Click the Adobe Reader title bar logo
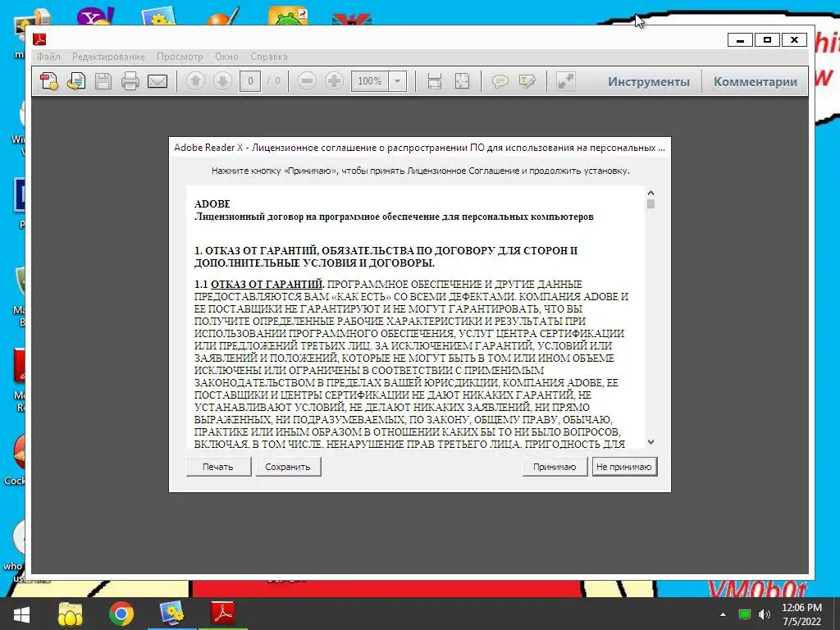This screenshot has width=840, height=630. point(39,39)
